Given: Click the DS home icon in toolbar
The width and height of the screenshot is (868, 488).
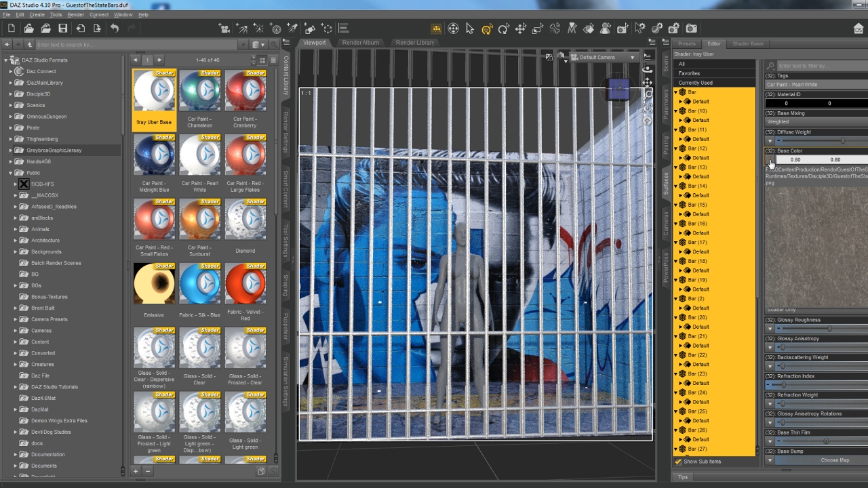Looking at the screenshot, I should (859, 28).
